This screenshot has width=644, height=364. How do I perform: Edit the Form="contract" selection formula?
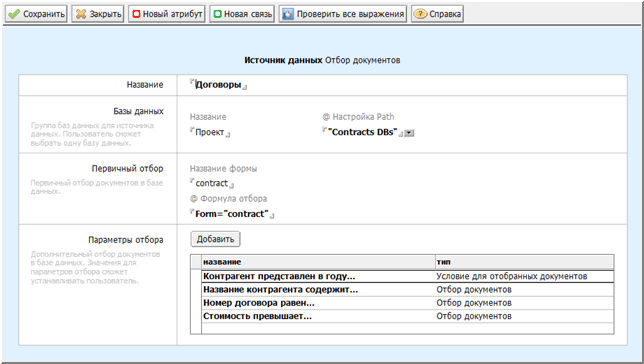click(232, 214)
